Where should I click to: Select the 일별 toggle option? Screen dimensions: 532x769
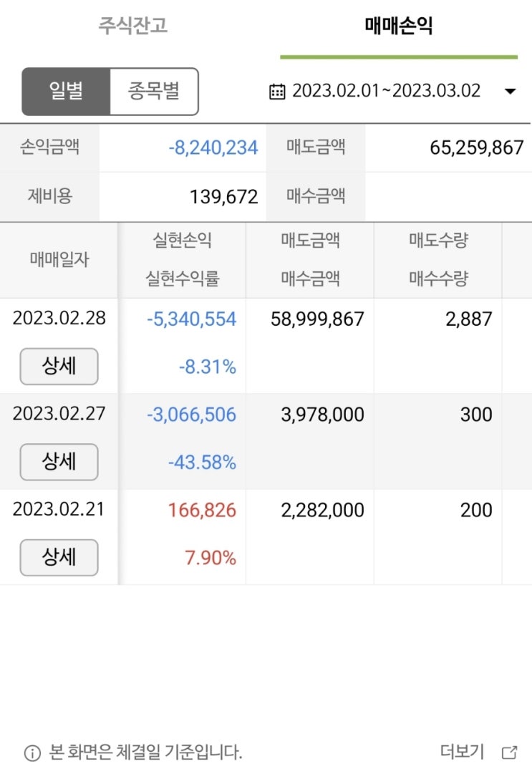pos(66,92)
